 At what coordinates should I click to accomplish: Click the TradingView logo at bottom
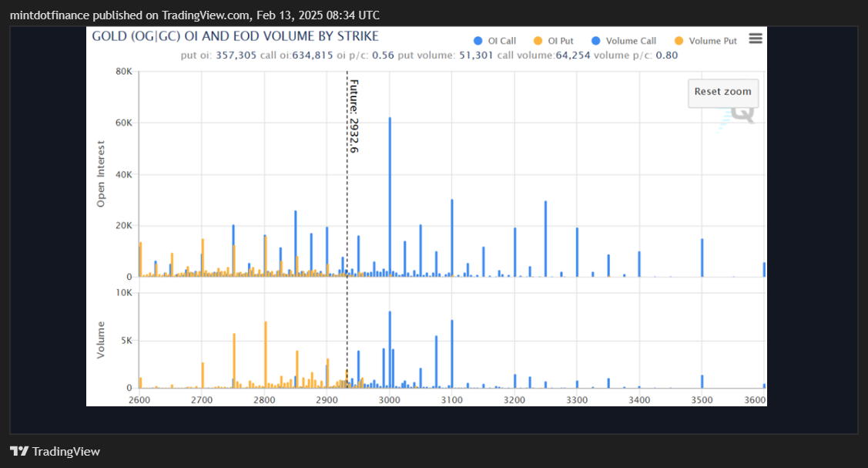[55, 451]
